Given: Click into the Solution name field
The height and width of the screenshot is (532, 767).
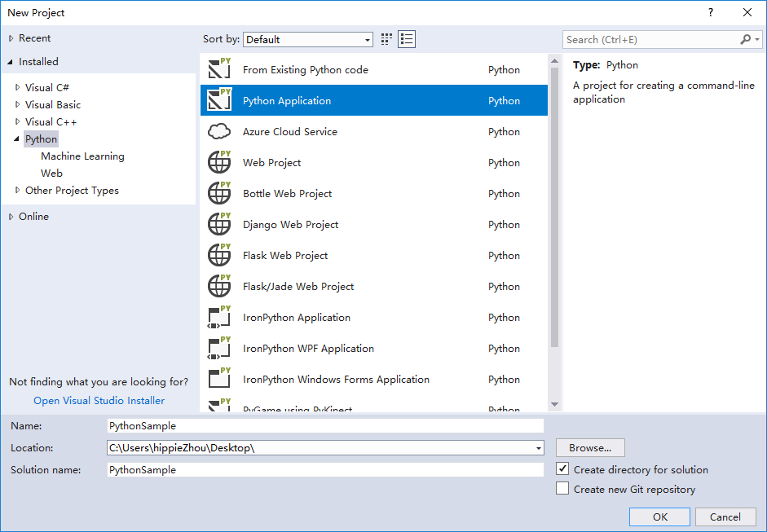Looking at the screenshot, I should (x=325, y=469).
